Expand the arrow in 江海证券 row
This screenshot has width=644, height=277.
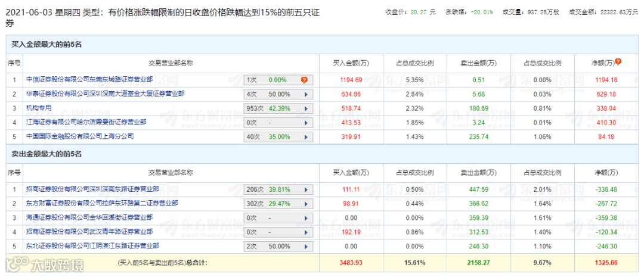pyautogui.click(x=306, y=123)
